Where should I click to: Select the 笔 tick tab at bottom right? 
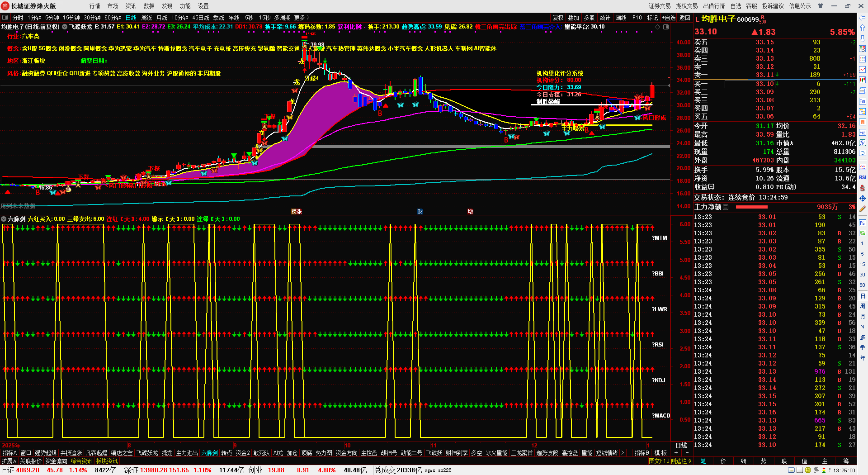point(703,461)
